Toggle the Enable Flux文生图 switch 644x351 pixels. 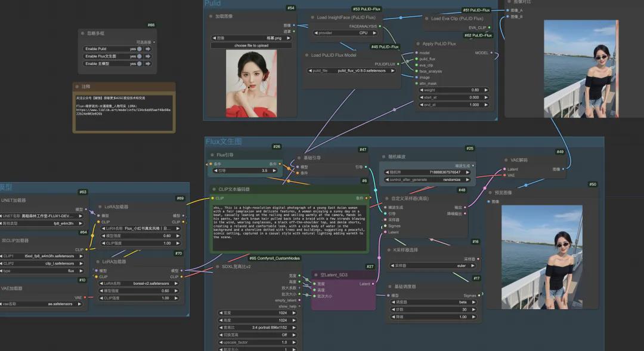click(x=140, y=56)
